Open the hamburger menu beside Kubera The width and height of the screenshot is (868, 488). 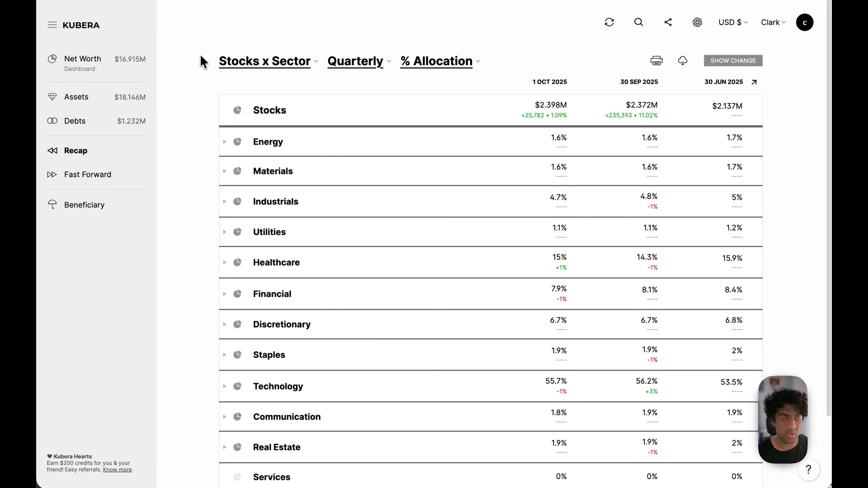[x=52, y=25]
